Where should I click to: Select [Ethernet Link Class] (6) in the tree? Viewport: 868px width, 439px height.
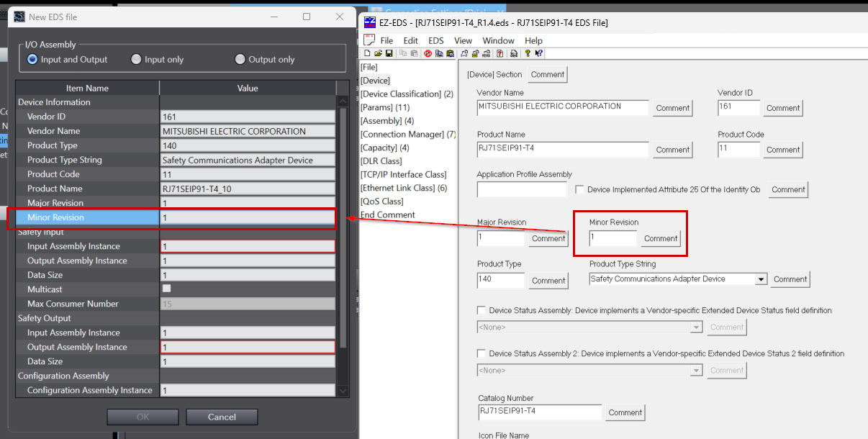(404, 188)
